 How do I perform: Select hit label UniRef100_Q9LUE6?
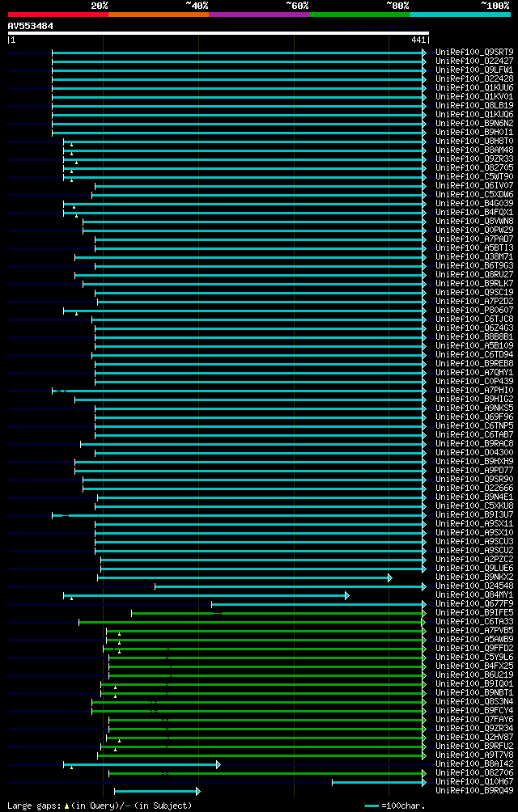[x=474, y=569]
